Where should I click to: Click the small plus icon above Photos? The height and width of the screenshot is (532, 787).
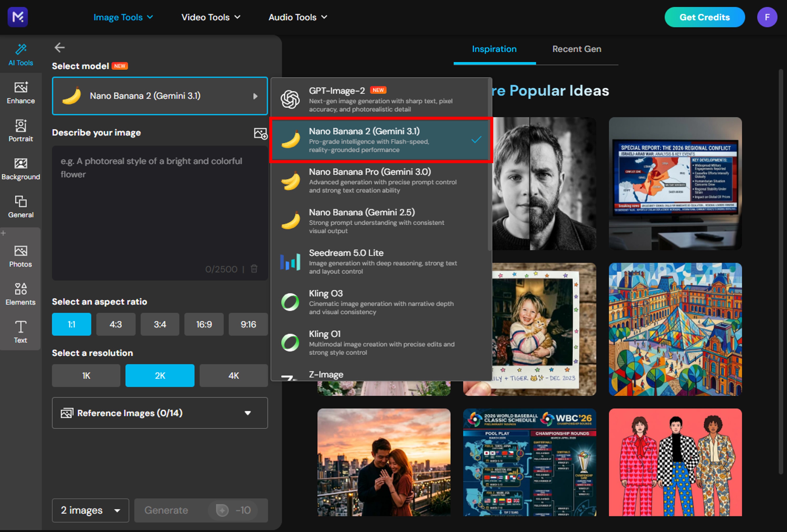[3, 233]
